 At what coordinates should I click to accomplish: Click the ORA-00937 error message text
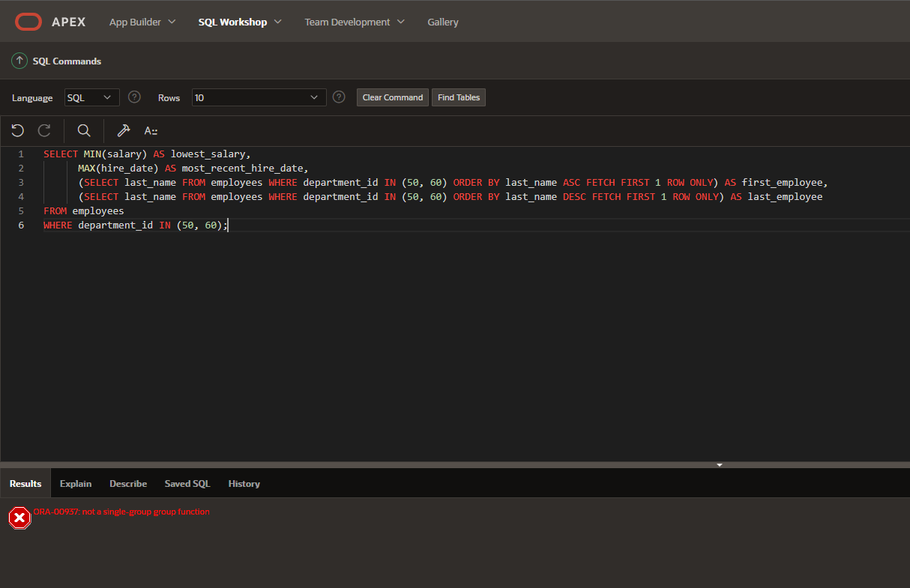click(x=121, y=512)
